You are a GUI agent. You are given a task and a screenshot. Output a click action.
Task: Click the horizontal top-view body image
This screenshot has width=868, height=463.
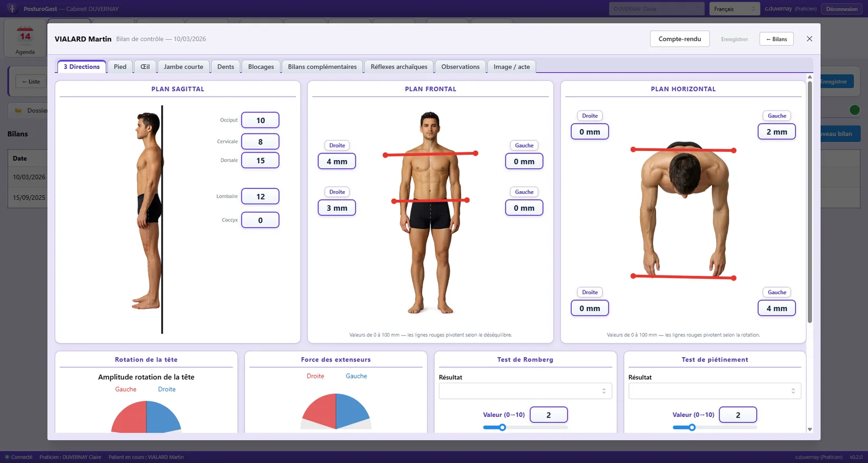(x=684, y=211)
